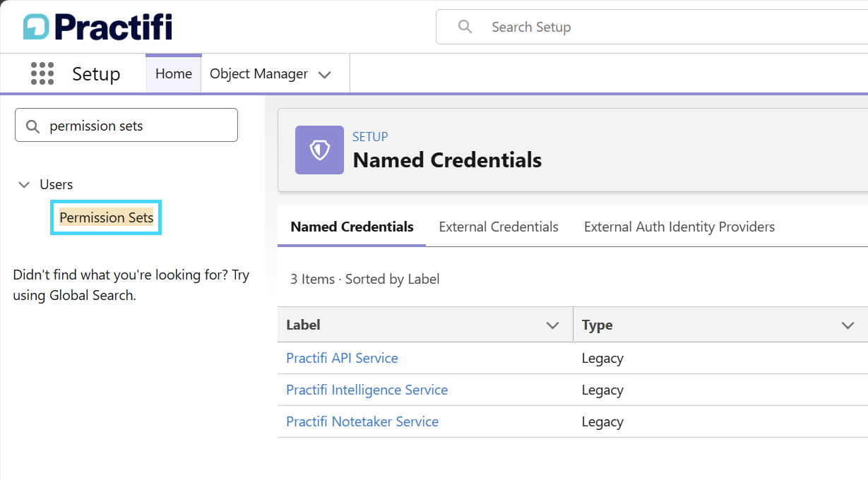Open the Practifi Intelligence Service credential
Screen dimensions: 868x480
[367, 390]
